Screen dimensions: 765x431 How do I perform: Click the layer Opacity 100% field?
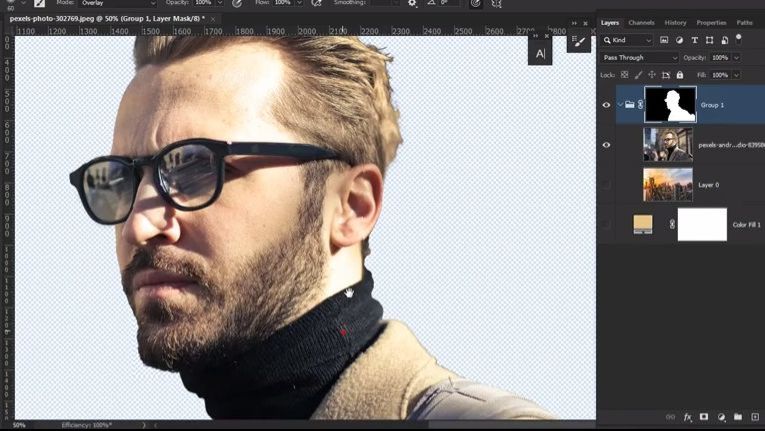720,58
